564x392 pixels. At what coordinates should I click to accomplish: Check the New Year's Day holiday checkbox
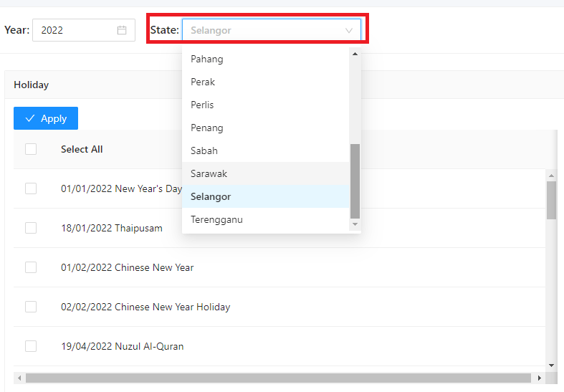pyautogui.click(x=31, y=188)
